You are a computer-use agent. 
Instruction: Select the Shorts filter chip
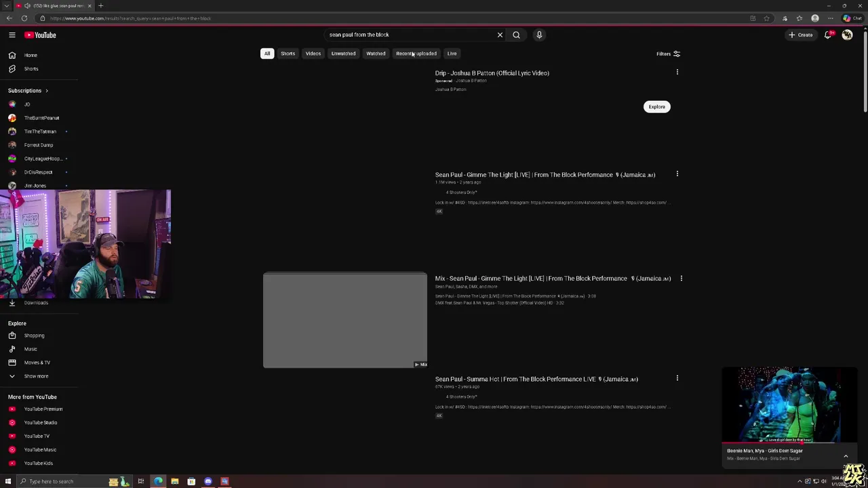(x=288, y=54)
